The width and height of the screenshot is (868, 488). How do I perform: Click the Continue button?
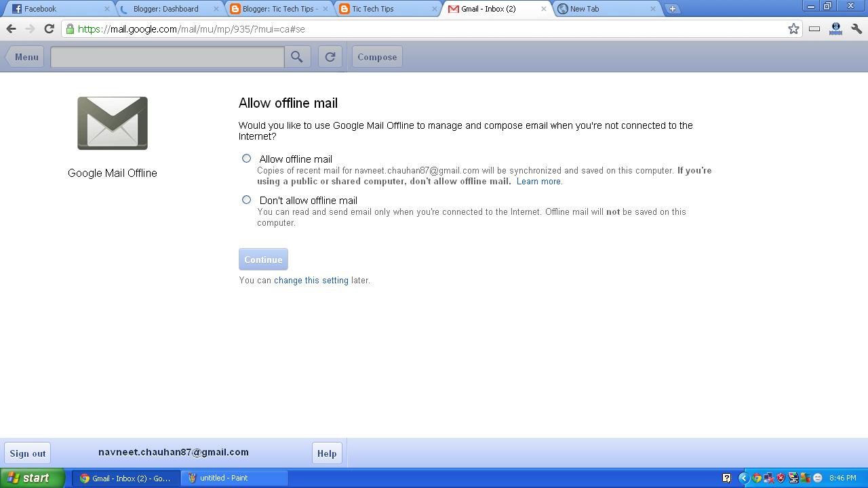point(263,259)
